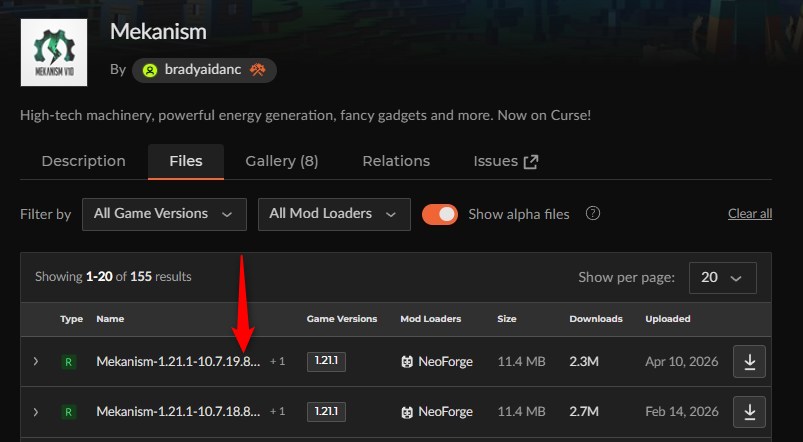Download the Mekanism 10.7.18.8 file
Screen dimensions: 803x442
pyautogui.click(x=749, y=412)
